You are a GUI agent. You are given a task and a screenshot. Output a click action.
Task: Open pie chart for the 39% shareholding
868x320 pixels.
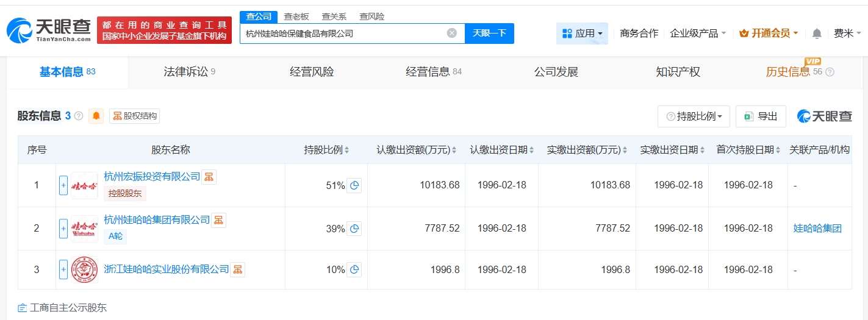point(354,229)
